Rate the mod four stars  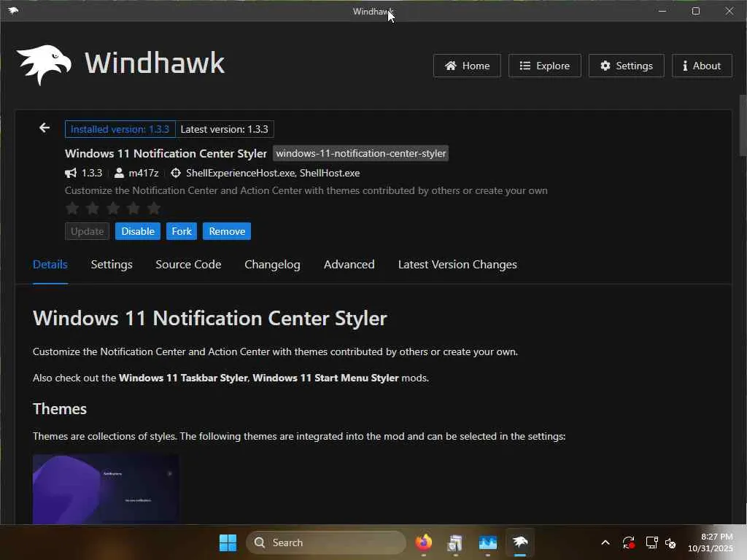pos(134,208)
